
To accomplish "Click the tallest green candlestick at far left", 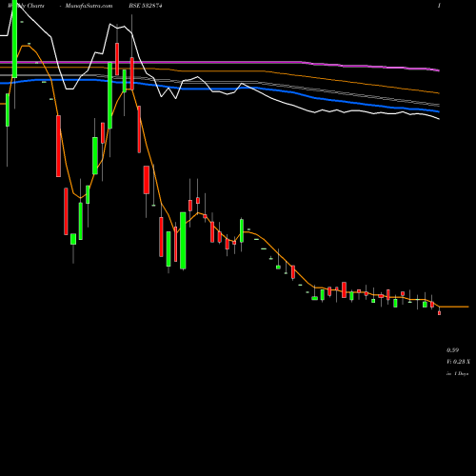I will (x=14, y=39).
